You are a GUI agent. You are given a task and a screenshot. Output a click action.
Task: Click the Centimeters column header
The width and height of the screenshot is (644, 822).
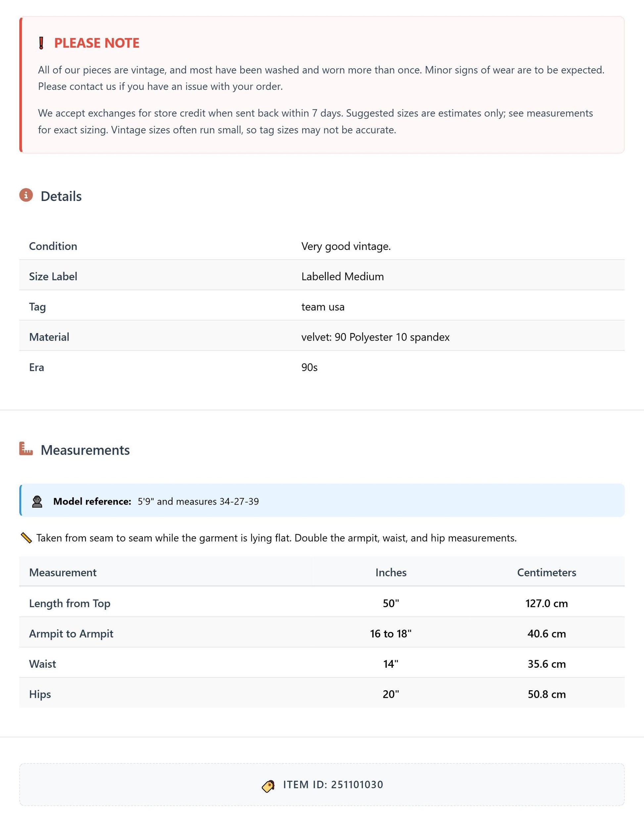[x=547, y=572]
